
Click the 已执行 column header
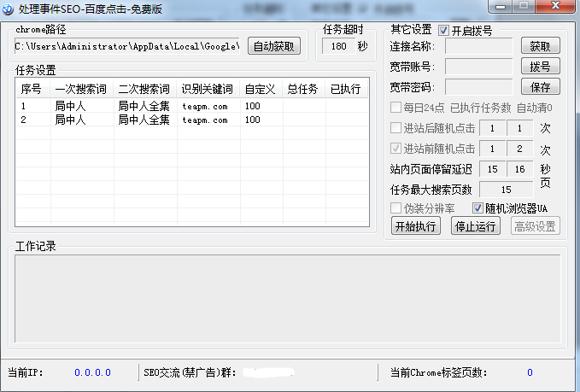tap(346, 89)
